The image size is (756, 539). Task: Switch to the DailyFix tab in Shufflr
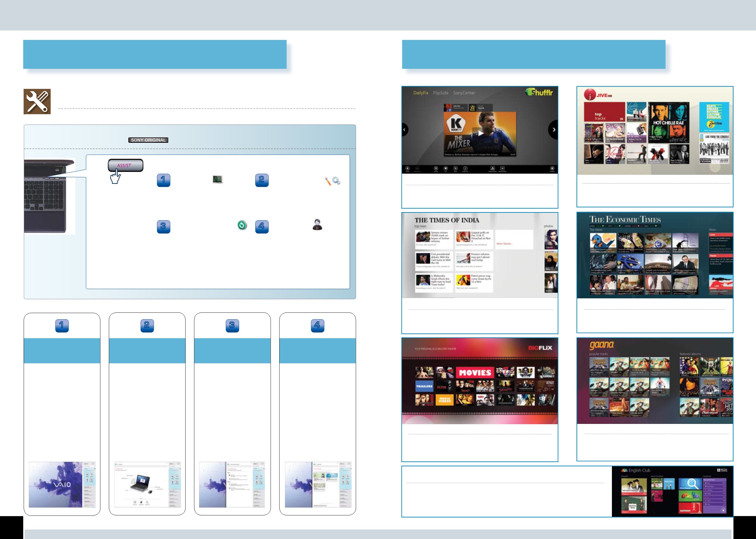(x=420, y=93)
